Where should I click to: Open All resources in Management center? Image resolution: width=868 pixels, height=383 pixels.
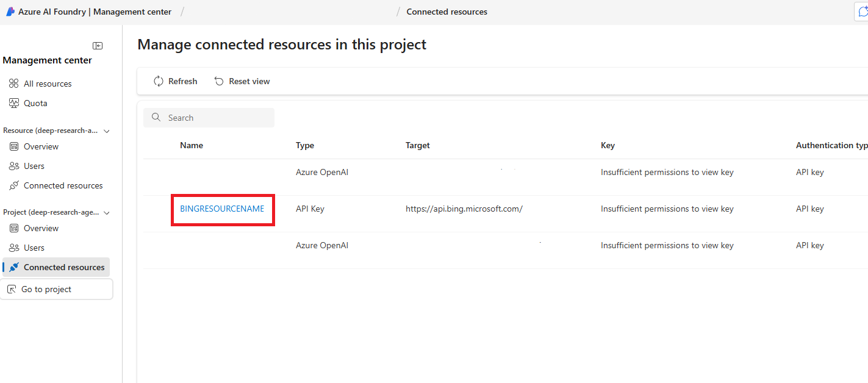(48, 84)
